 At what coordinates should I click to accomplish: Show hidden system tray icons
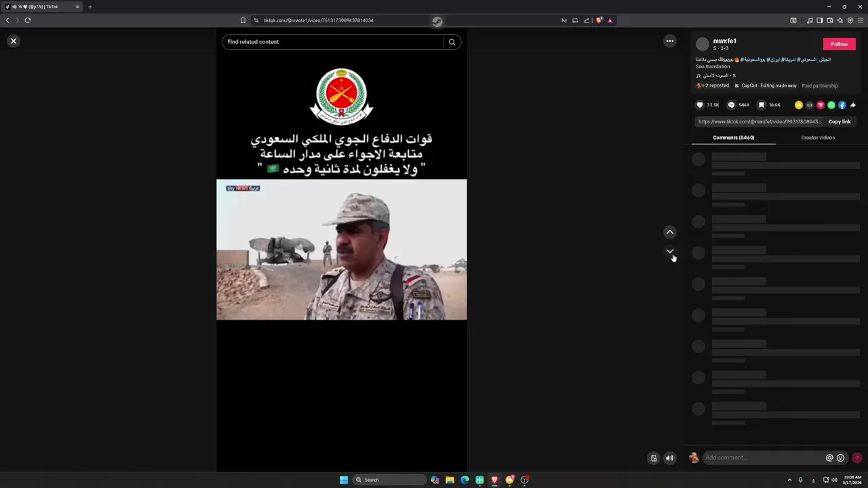tap(789, 480)
